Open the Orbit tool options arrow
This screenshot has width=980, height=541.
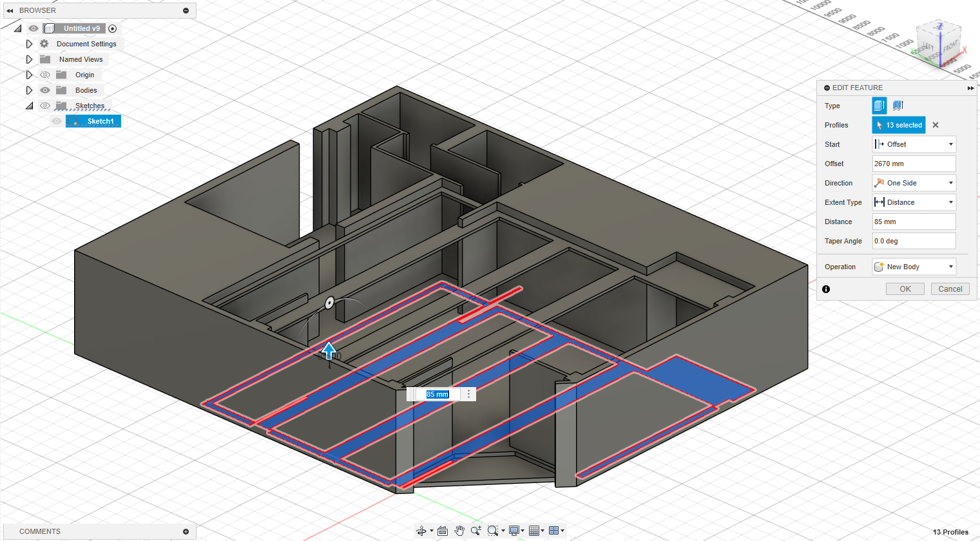(431, 531)
